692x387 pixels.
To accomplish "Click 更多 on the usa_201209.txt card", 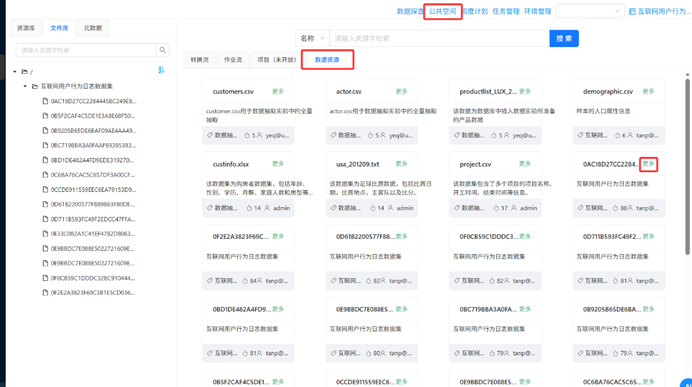I will 402,164.
